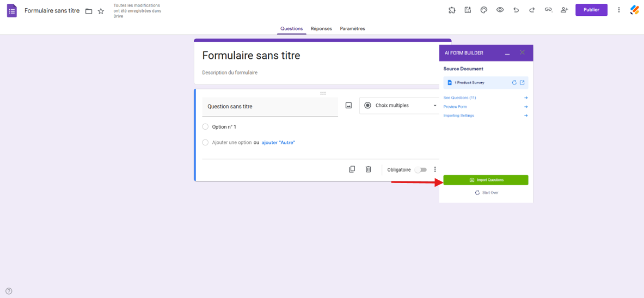Click the AI FORM BUILDER panel title
Viewport: 644px width, 298px height.
coord(464,53)
